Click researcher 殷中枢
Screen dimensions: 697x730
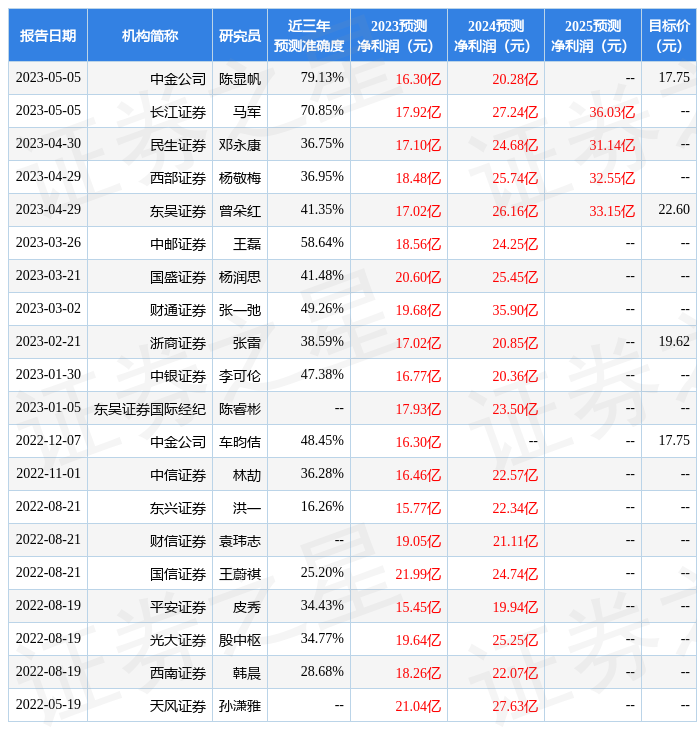[240, 641]
